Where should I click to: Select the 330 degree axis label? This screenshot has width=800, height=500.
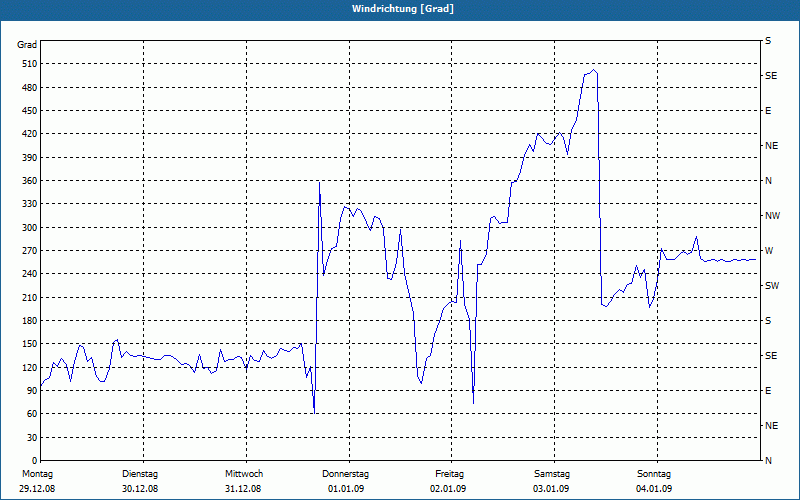[31, 204]
